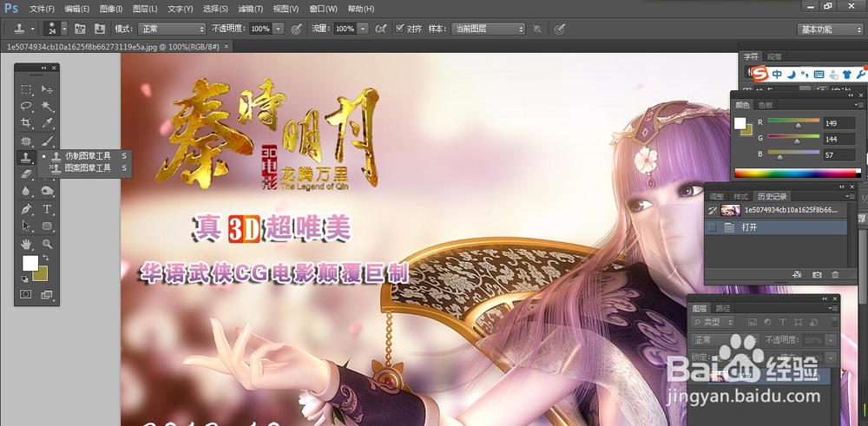Select the Crop tool

point(26,122)
